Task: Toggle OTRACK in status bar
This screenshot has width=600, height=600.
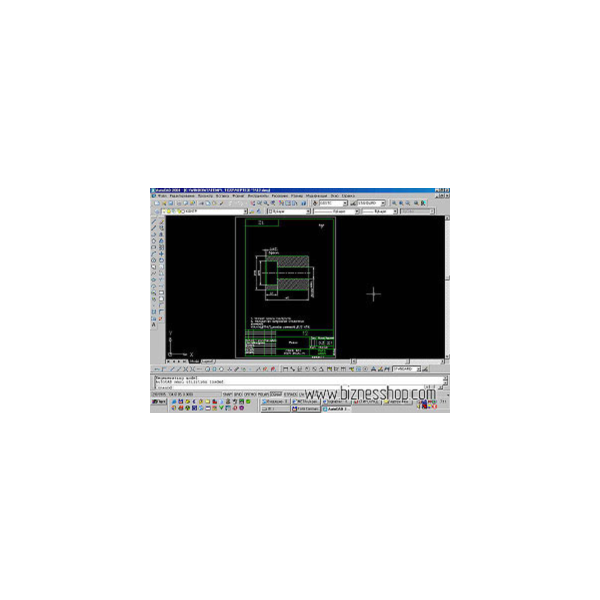Action: coord(290,394)
